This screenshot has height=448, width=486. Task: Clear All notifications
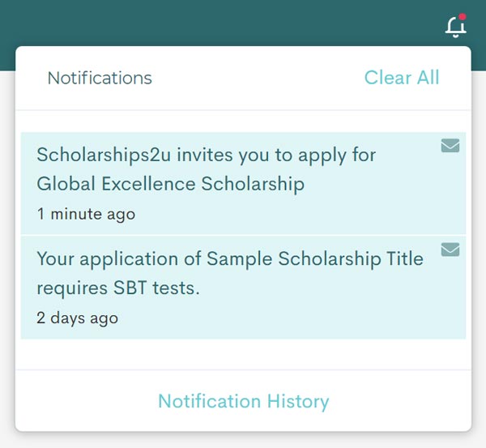[402, 77]
